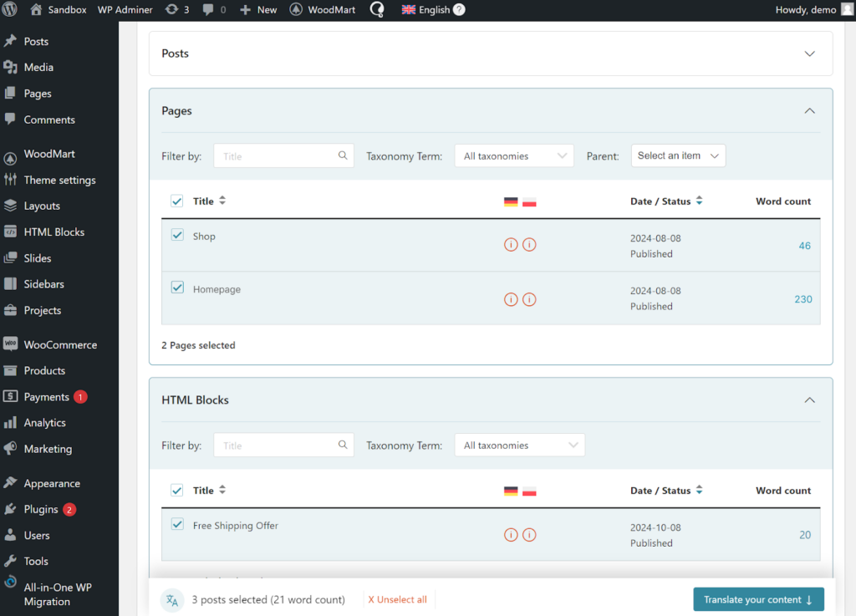Open the language help question mark icon
This screenshot has height=616, width=856.
coord(459,9)
